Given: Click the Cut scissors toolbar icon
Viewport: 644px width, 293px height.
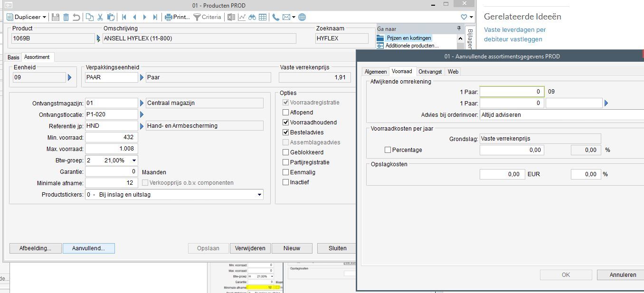Looking at the screenshot, I should pyautogui.click(x=100, y=17).
